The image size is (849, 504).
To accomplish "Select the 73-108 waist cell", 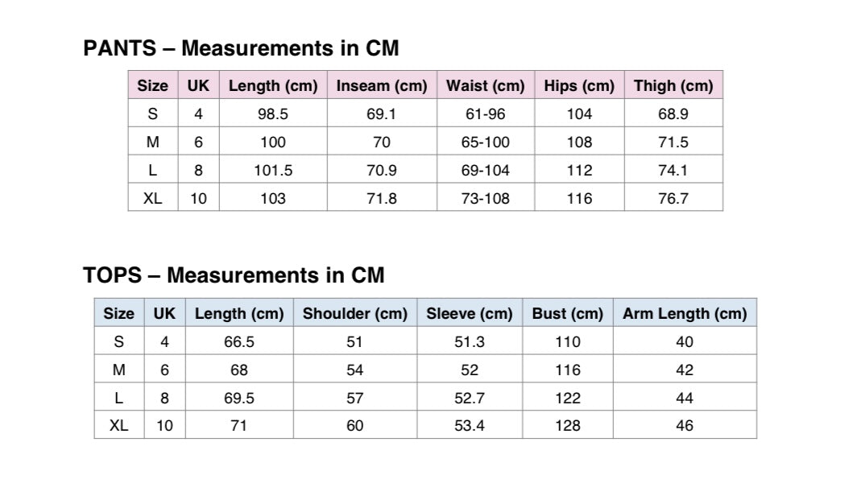I will (485, 198).
